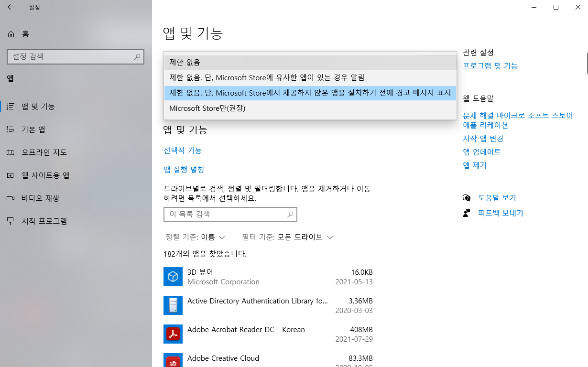Viewport: 588px width, 367px height.
Task: Select the 182개의 앱을 찾았습니다 text
Action: pos(205,254)
